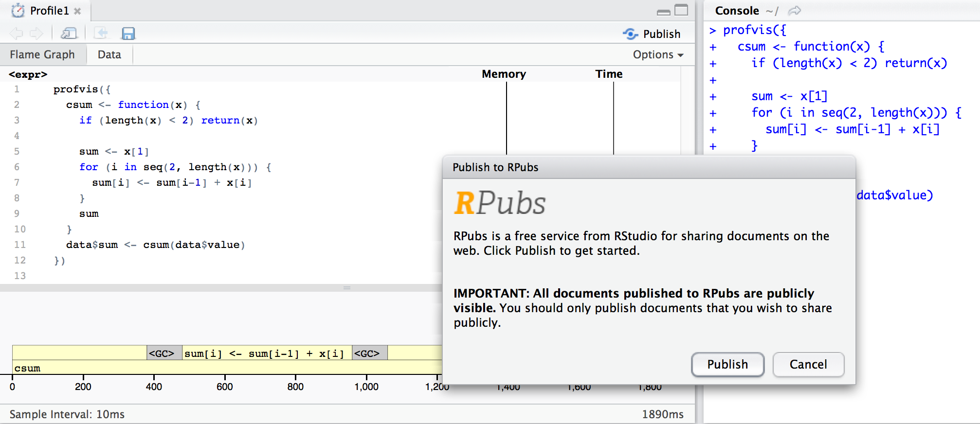Click the 800 tick on the time axis
Image resolution: width=980 pixels, height=424 pixels.
pos(295,387)
